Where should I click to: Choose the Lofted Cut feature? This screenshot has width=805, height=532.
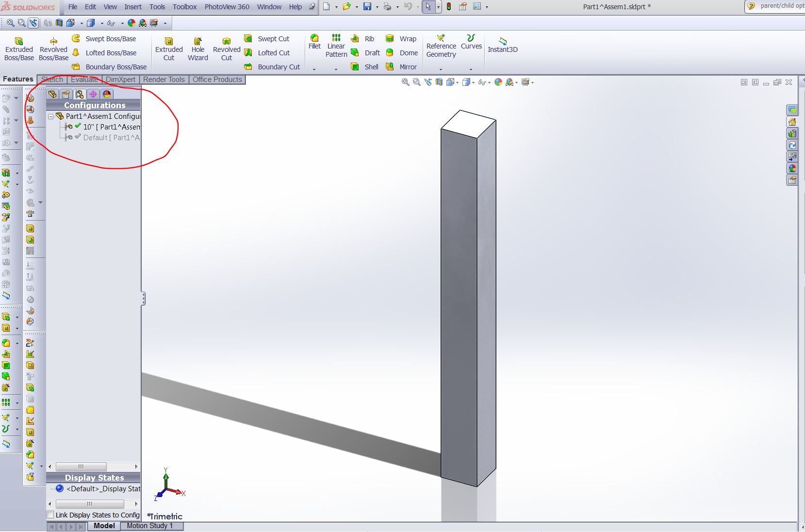point(266,53)
